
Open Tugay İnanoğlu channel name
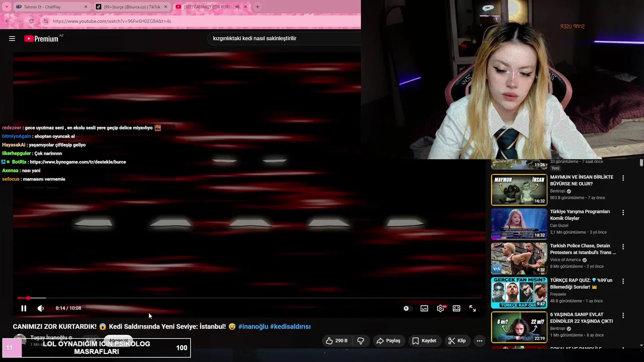(48, 337)
